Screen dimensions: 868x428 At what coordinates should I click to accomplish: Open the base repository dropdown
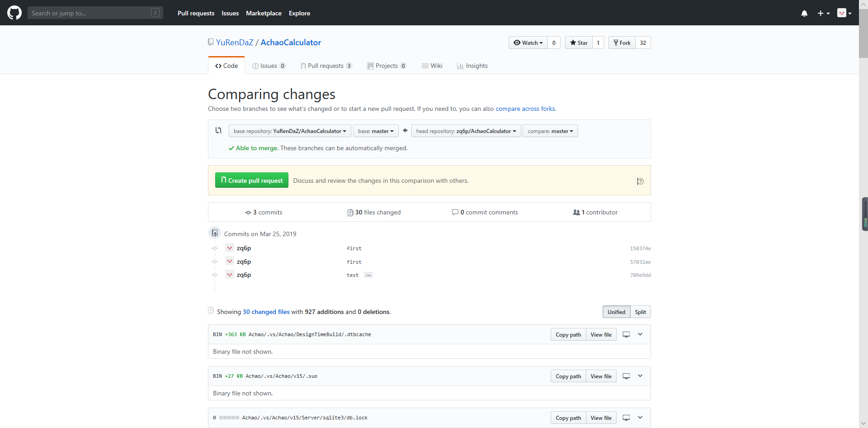coord(290,131)
